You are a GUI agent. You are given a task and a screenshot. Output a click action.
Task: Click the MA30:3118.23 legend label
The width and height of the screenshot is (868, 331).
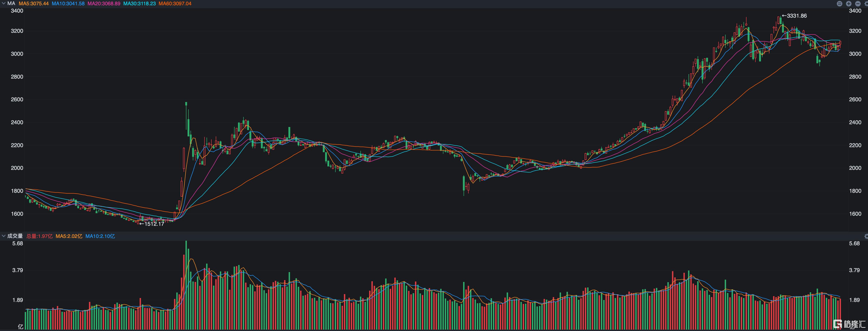click(x=139, y=3)
